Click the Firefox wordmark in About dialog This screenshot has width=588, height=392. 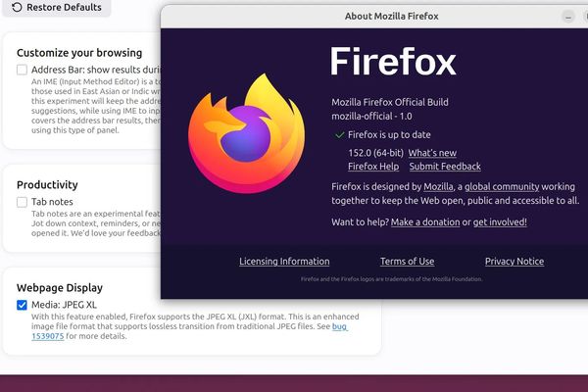[393, 62]
